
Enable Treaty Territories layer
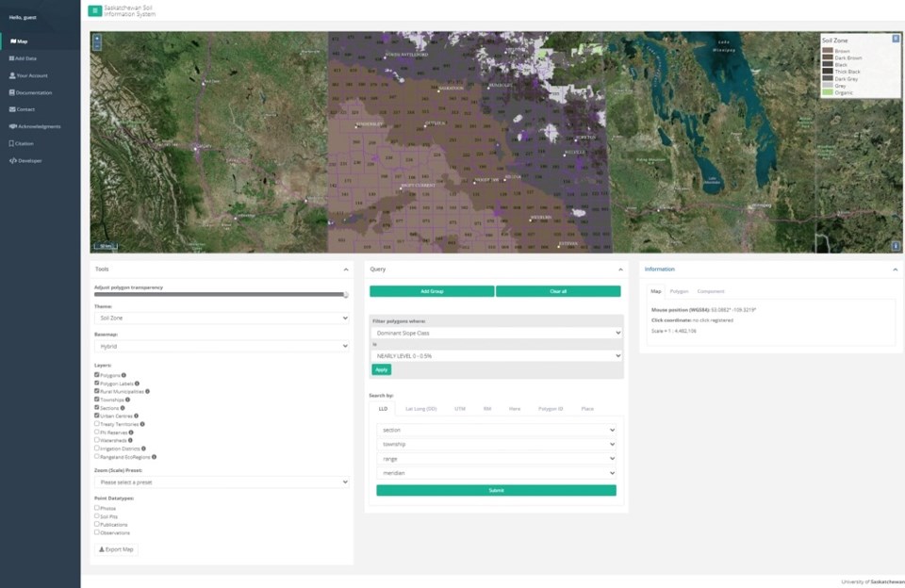(97, 423)
